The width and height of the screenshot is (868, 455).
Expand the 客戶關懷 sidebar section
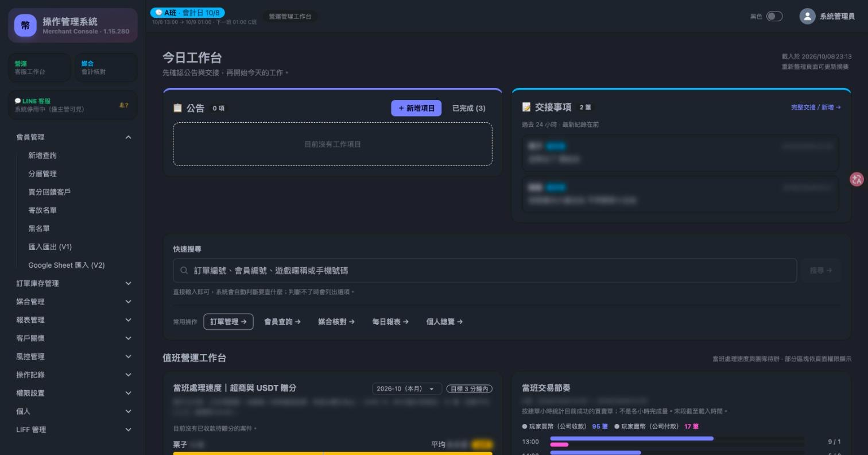point(73,338)
